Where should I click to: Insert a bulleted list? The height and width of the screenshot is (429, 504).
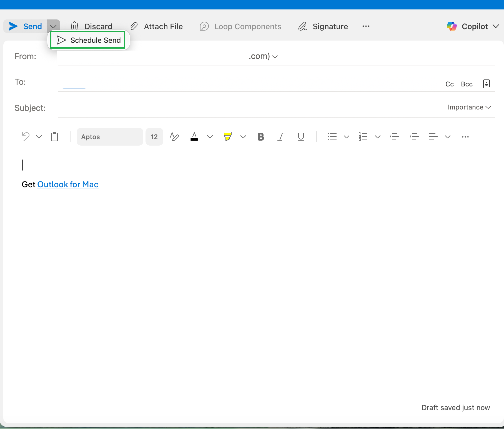tap(332, 137)
